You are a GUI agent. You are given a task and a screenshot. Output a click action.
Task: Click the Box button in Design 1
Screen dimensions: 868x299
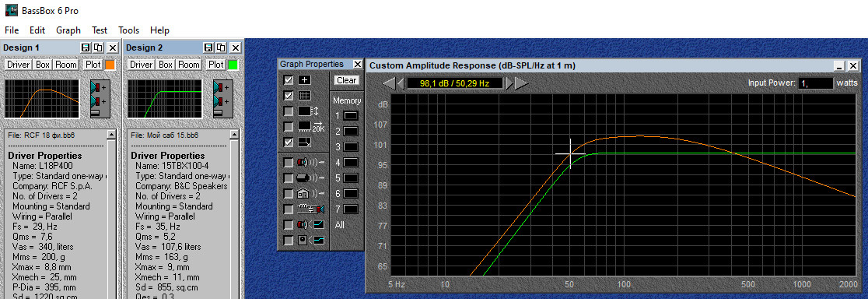(x=43, y=65)
